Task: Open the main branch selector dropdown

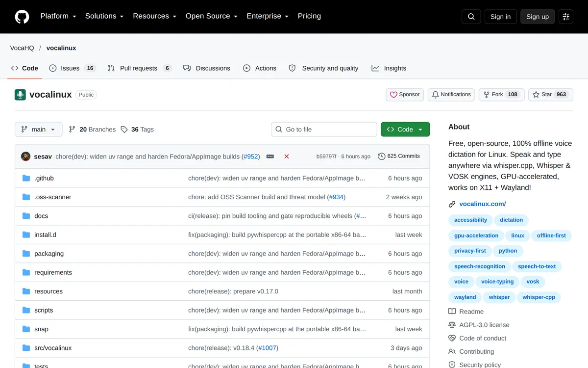Action: coord(39,130)
